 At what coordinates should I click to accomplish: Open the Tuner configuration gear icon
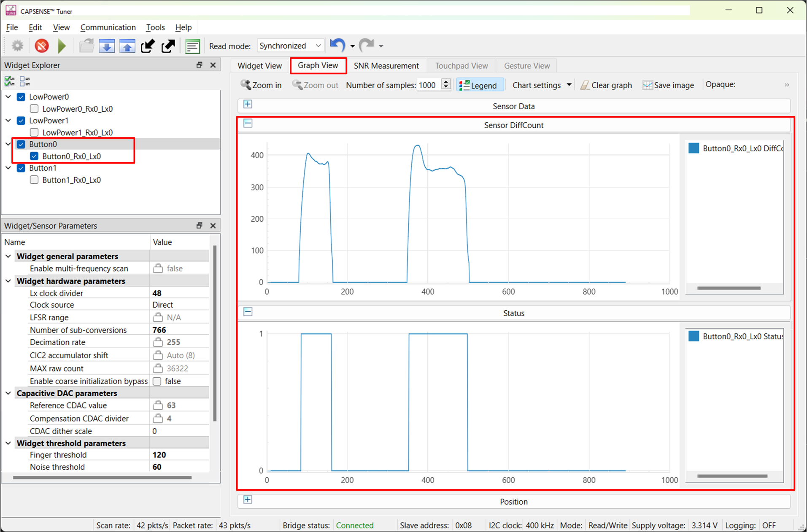click(17, 46)
